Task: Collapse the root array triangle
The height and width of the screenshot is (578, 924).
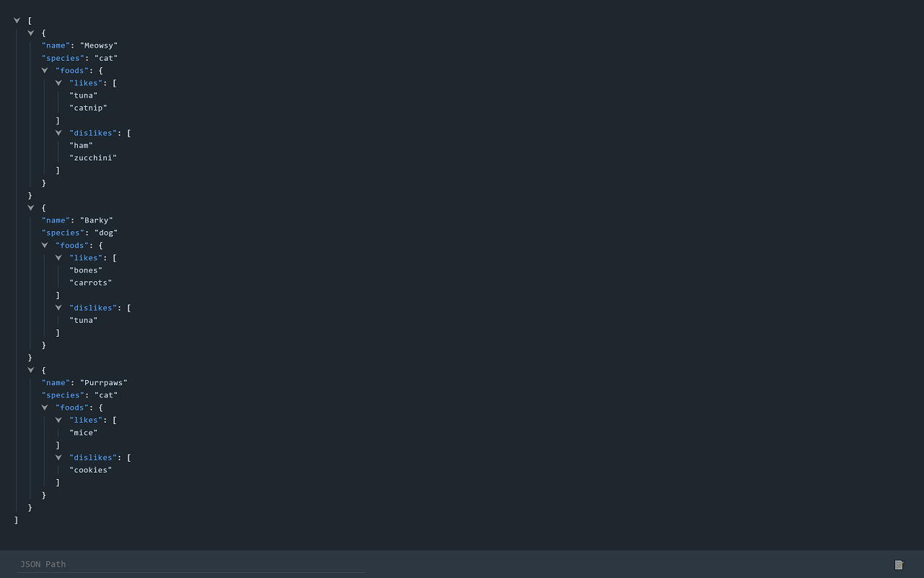Action: pos(17,20)
